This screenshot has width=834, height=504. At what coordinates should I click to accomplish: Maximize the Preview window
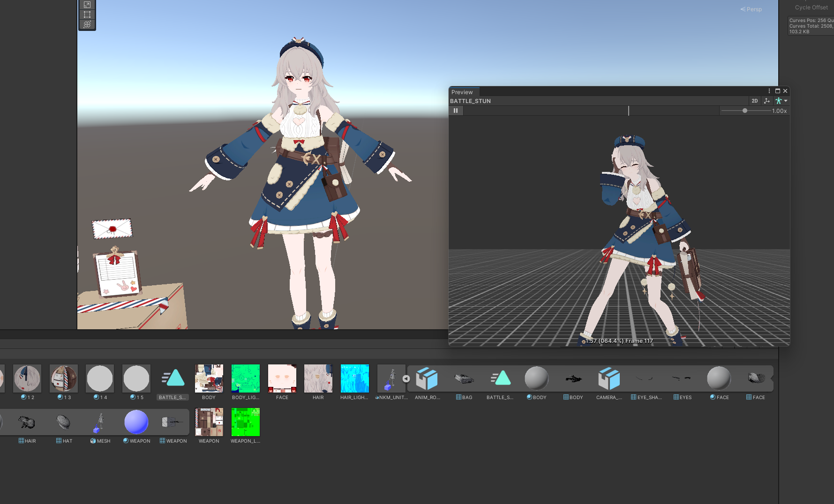click(x=778, y=91)
